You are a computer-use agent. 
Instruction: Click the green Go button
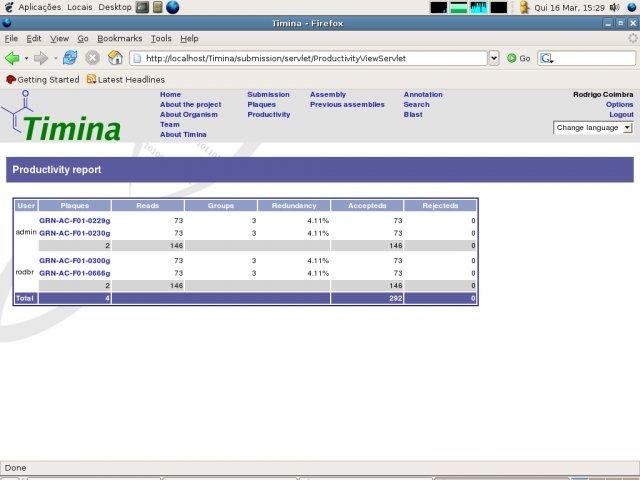point(518,58)
